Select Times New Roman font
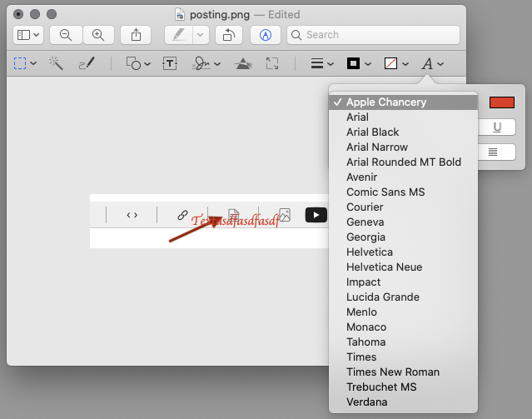This screenshot has width=532, height=419. tap(404, 372)
